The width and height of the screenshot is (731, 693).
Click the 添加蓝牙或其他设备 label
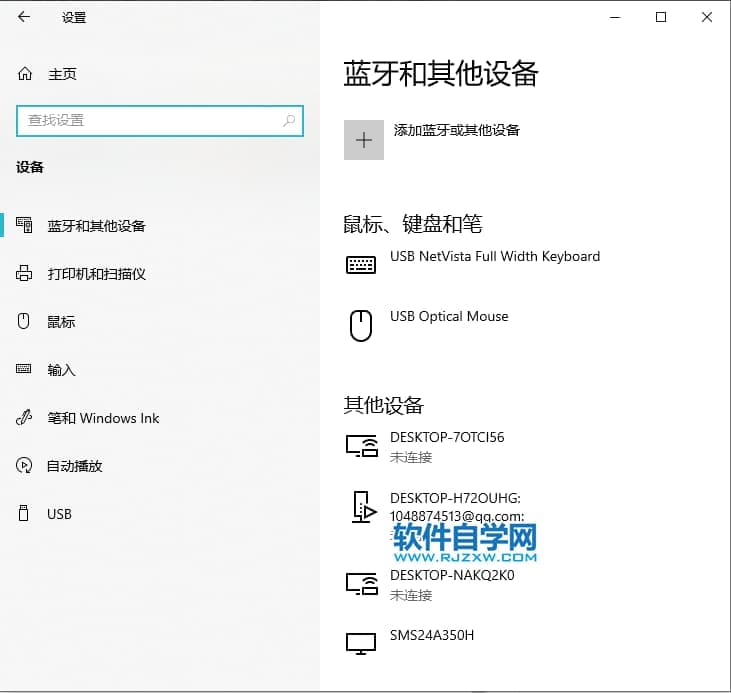click(457, 130)
